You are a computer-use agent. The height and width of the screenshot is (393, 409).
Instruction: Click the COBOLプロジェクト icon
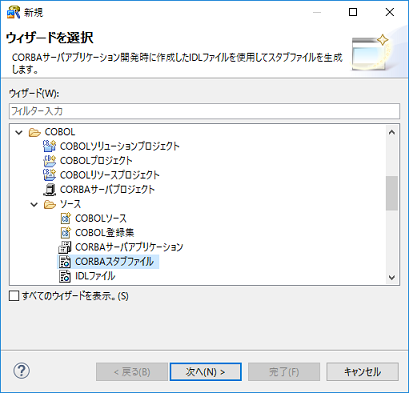(49, 161)
